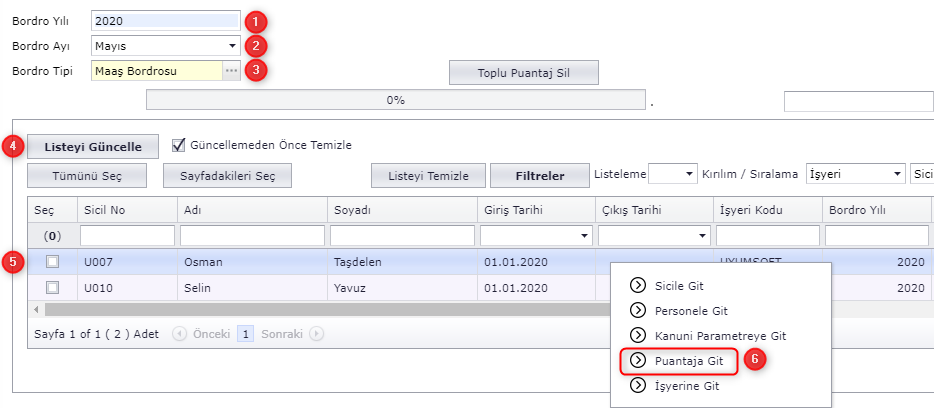Select Sicile Git in context menu
This screenshot has width=934, height=408.
pos(682,285)
